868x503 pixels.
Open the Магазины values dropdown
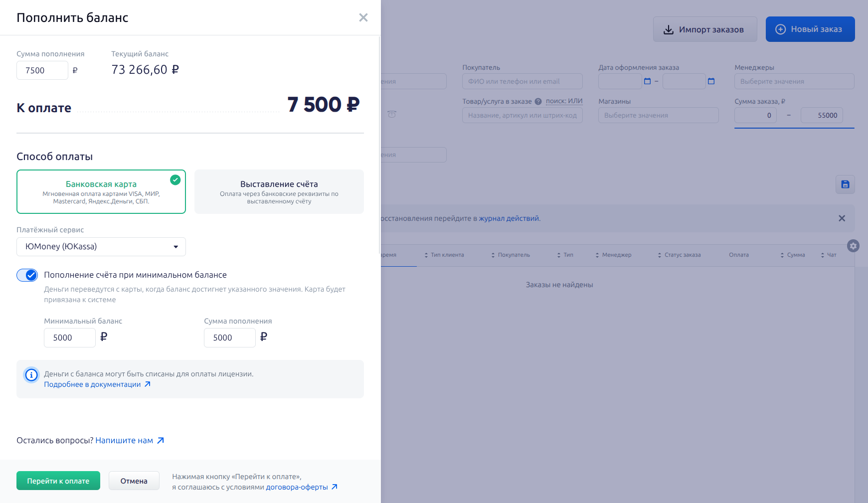(x=658, y=115)
